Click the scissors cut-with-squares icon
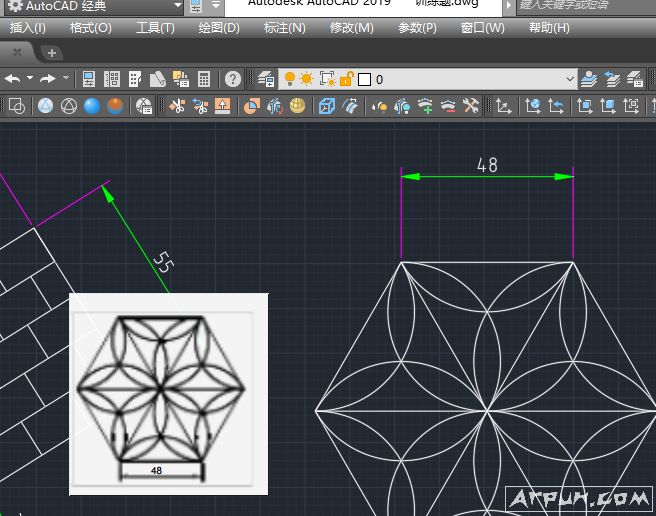 177,106
